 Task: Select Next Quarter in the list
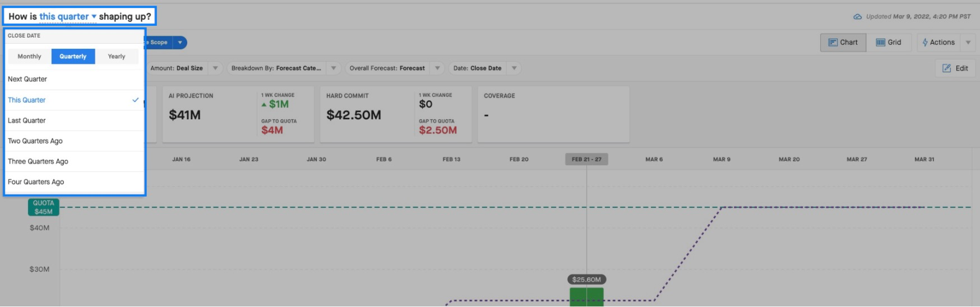tap(74, 79)
